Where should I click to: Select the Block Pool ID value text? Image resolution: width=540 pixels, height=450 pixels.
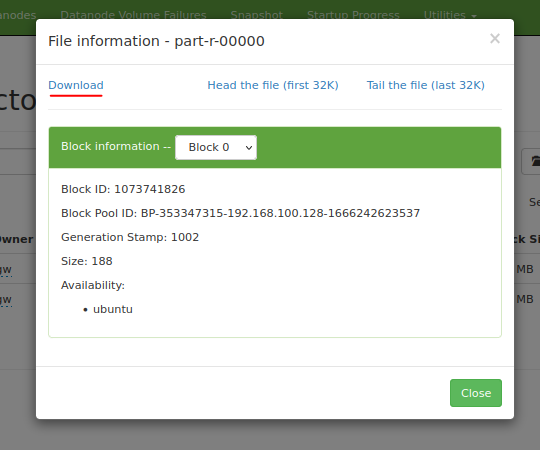(x=280, y=213)
